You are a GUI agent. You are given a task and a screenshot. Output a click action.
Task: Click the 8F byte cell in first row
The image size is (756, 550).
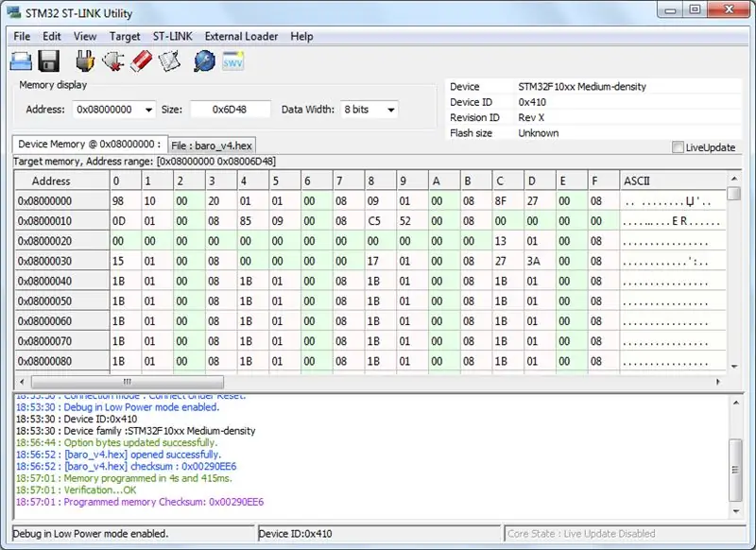click(508, 201)
